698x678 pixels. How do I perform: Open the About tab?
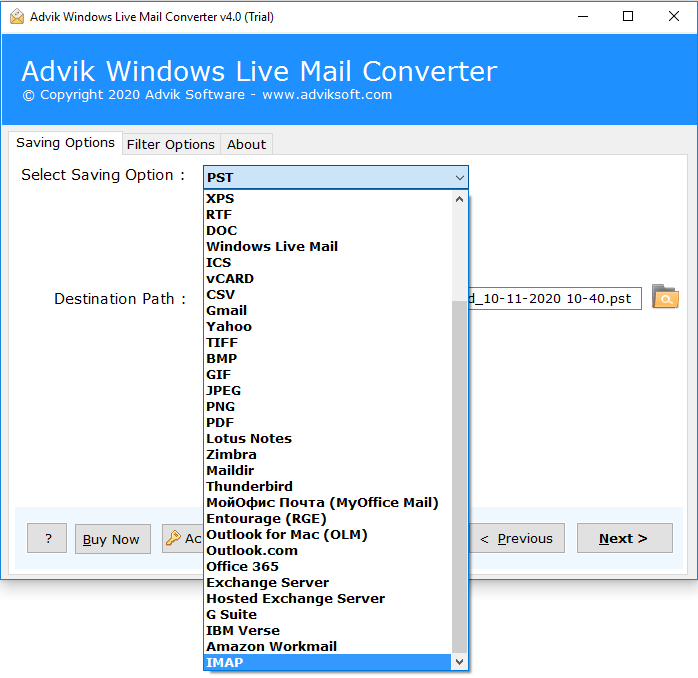coord(246,145)
